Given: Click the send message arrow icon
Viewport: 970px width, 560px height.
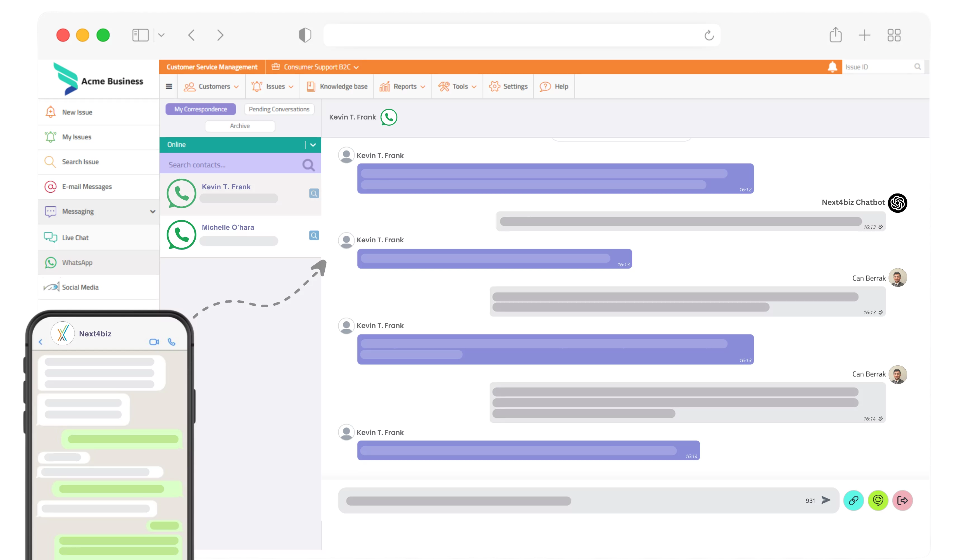Looking at the screenshot, I should pyautogui.click(x=826, y=500).
